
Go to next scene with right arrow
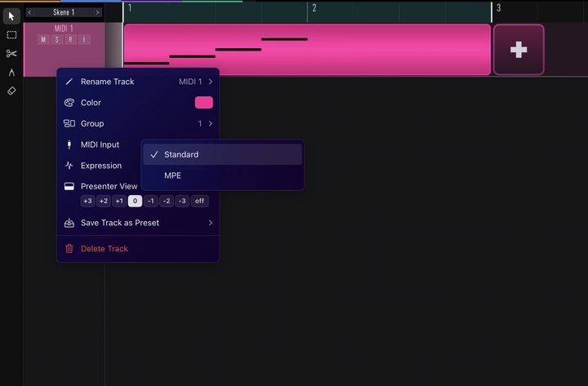(97, 12)
